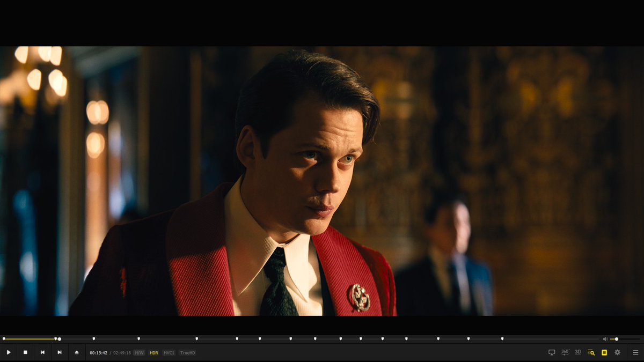
Task: Jump to the last chapter marker on the timeline
Action: pos(502,338)
